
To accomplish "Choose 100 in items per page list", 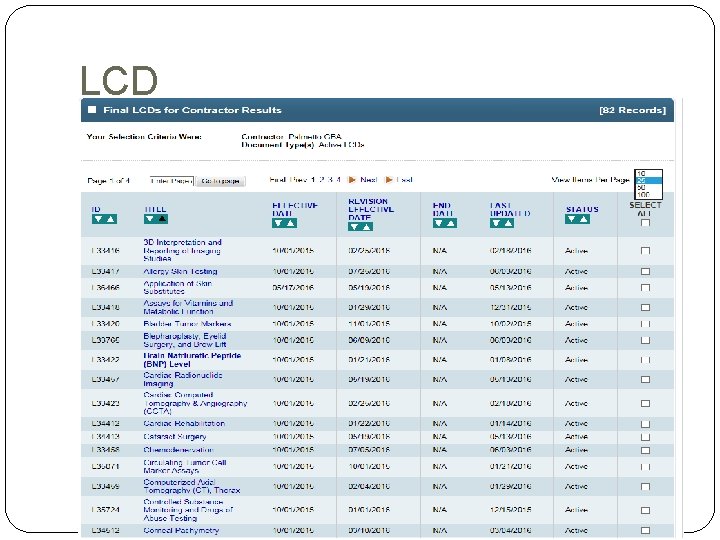I will 648,194.
